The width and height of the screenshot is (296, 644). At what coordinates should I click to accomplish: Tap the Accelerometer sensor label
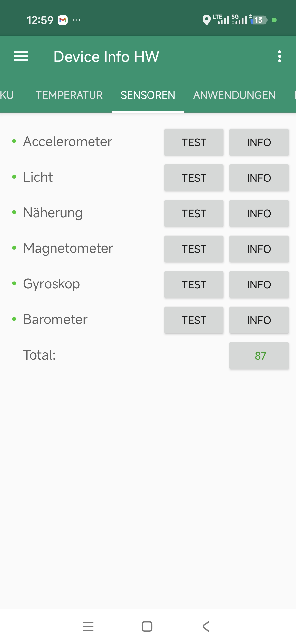(x=67, y=142)
